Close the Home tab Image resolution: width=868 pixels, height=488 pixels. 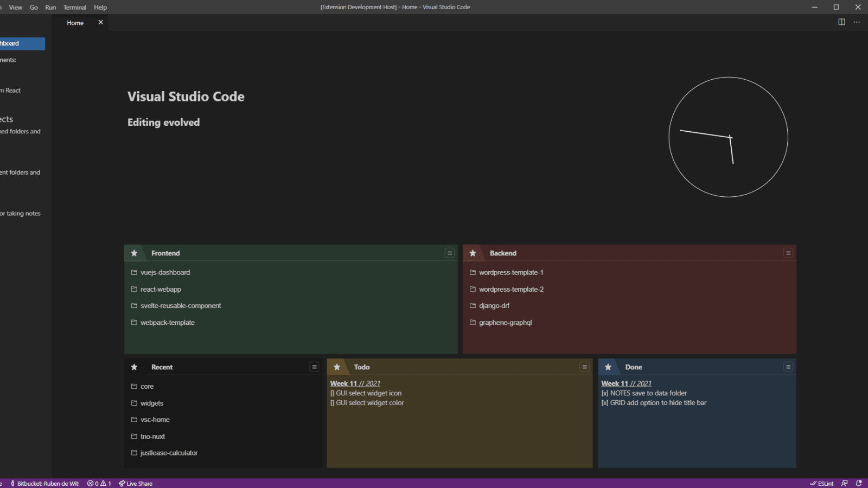[100, 22]
